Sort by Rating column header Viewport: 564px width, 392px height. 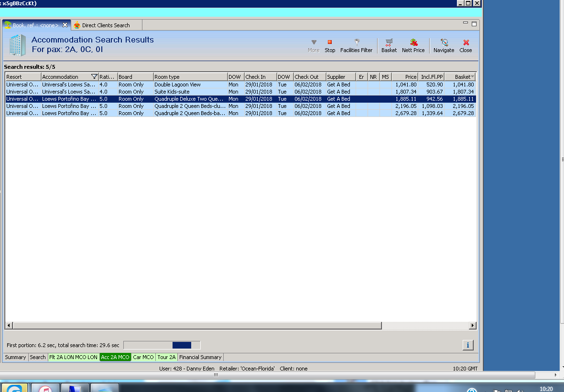[108, 76]
